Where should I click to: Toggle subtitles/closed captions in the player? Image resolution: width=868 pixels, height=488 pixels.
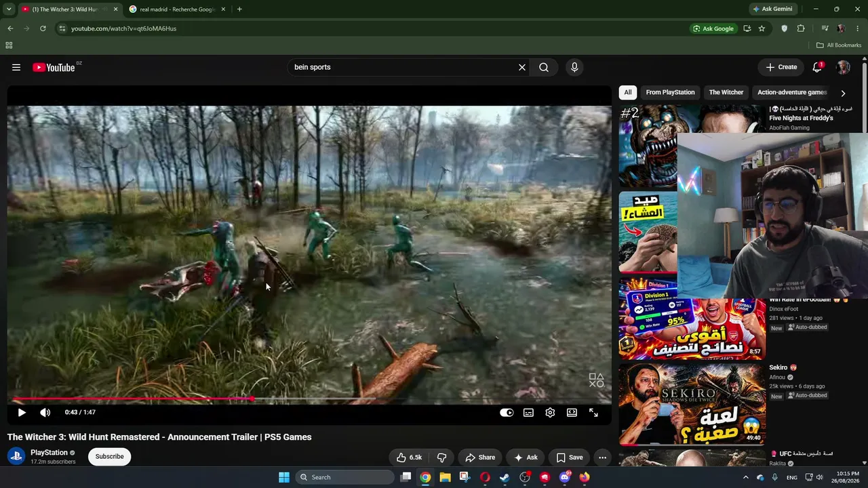click(528, 412)
